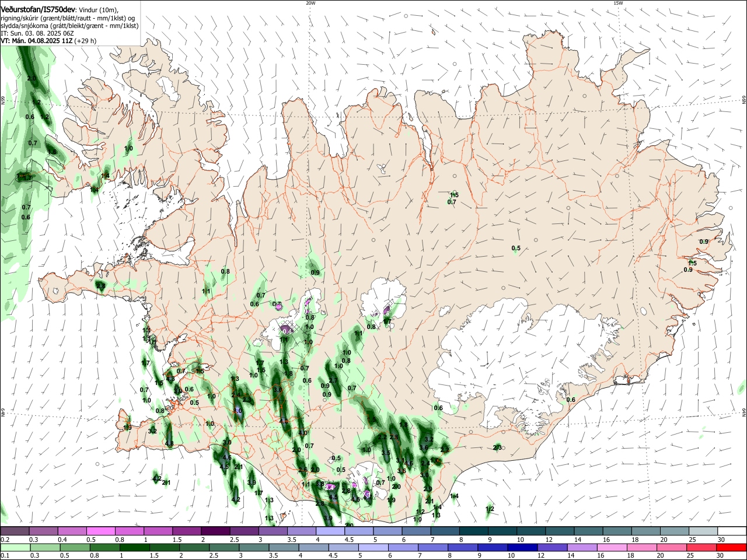
Task: Select the pink 18 swatch in bottom legend row
Action: click(x=642, y=548)
